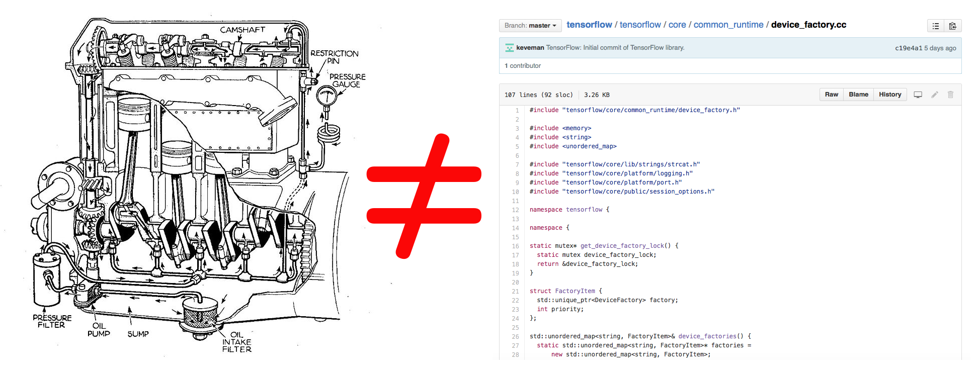Screen dimensions: 980x374
Task: Open the core breadcrumb link
Action: [x=677, y=25]
